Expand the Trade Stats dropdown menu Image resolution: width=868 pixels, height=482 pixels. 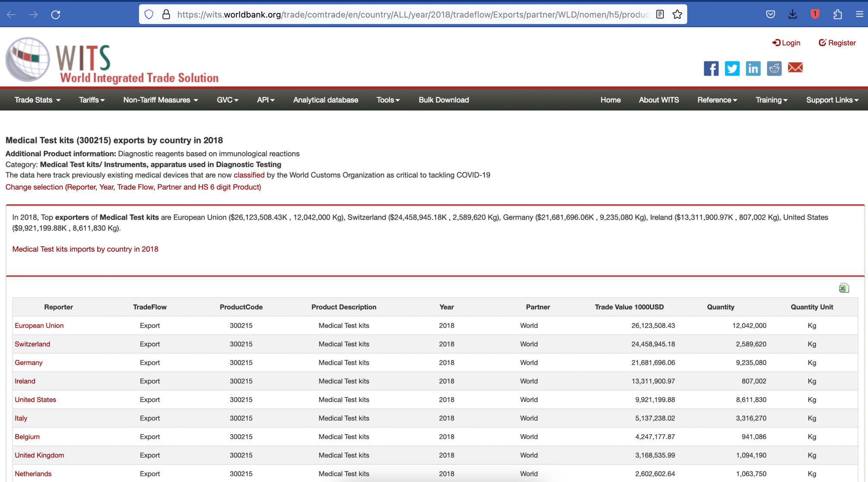click(x=37, y=100)
